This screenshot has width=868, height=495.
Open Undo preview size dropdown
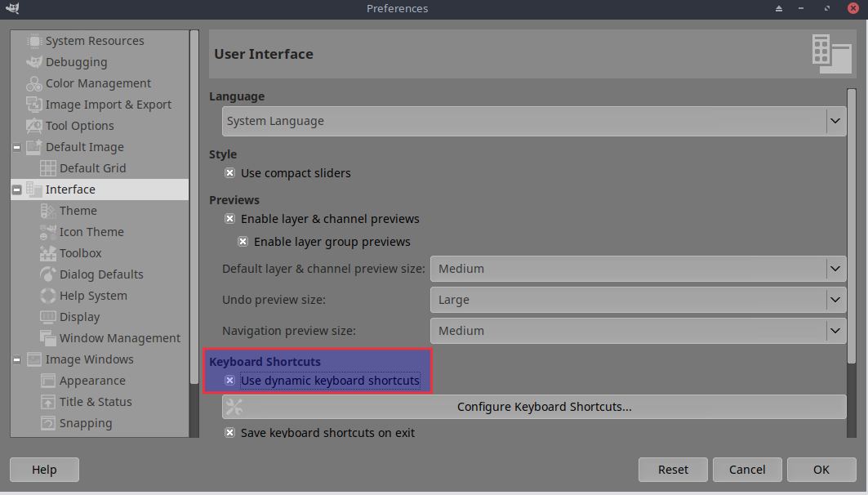637,300
